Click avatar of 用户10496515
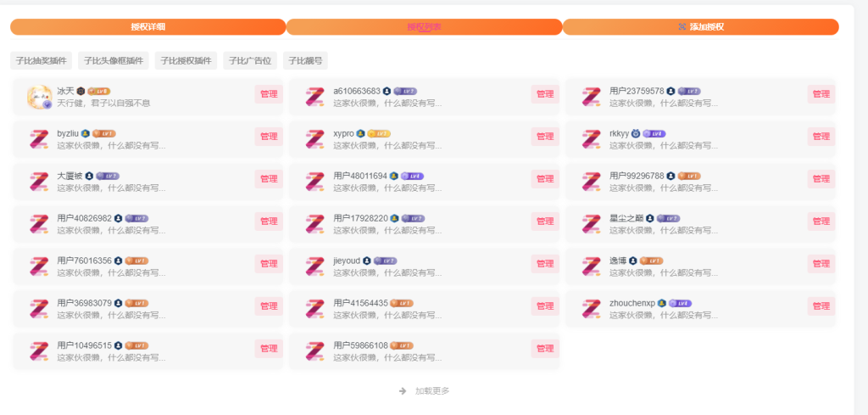 39,351
